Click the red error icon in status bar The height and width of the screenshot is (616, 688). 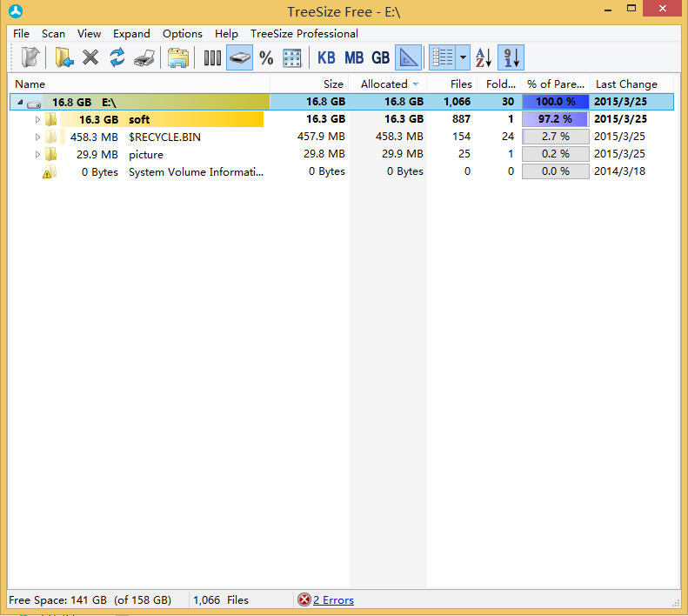(304, 599)
